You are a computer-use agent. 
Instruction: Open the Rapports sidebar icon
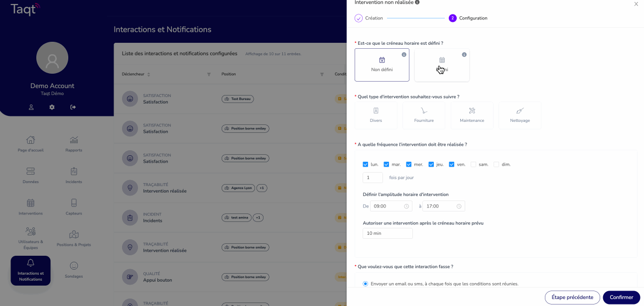tap(74, 140)
